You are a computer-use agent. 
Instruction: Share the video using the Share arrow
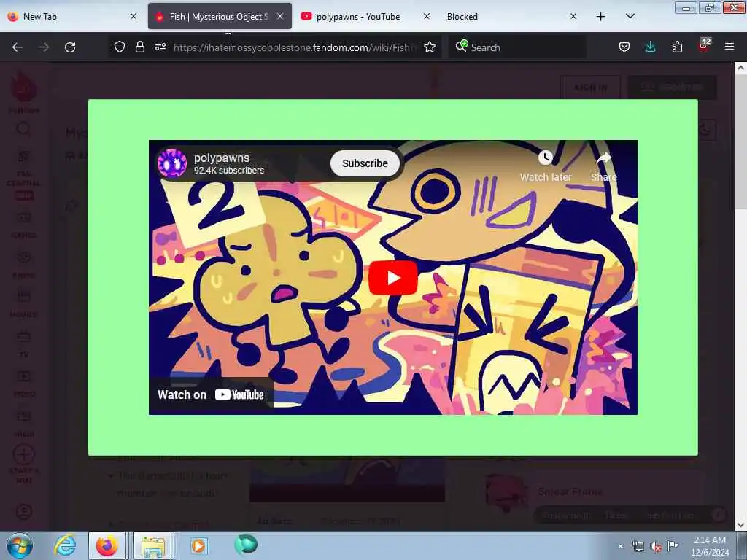[603, 166]
